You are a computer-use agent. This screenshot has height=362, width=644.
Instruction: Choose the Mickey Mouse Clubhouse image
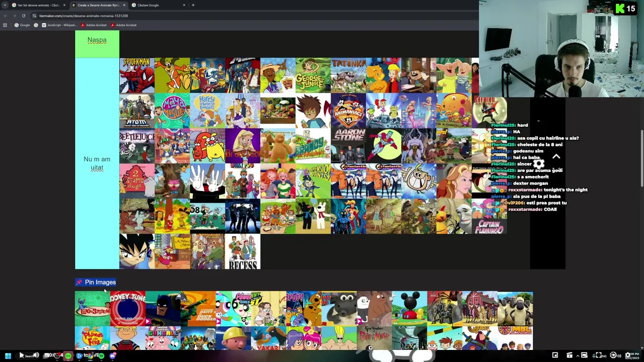410,309
